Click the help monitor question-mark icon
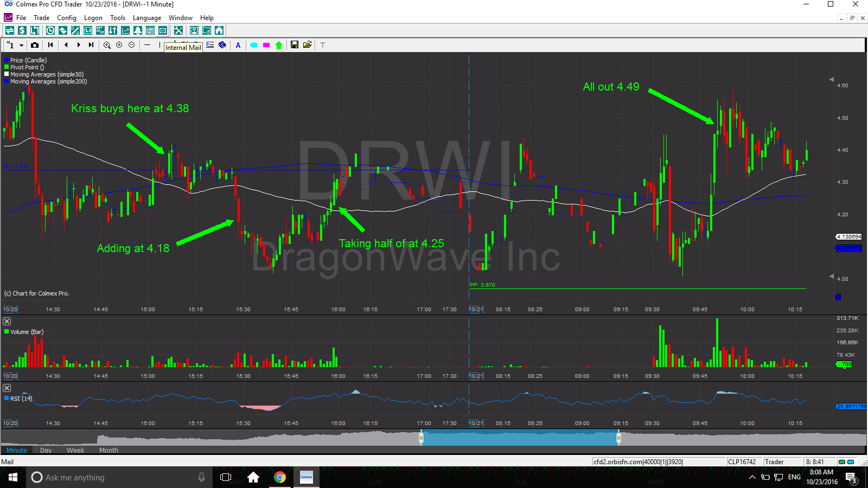This screenshot has width=868, height=488. coord(194,30)
